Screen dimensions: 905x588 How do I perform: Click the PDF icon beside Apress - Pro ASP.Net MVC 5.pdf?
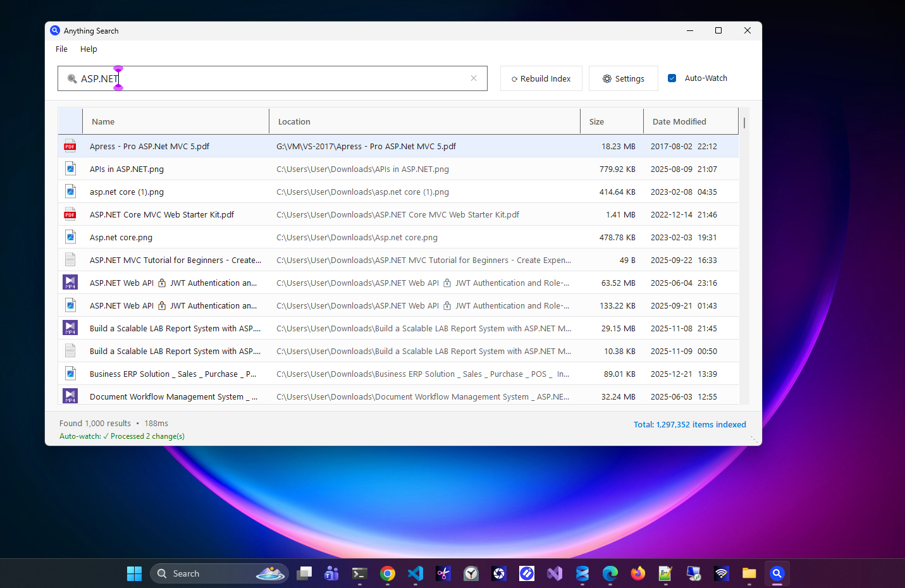(x=70, y=145)
